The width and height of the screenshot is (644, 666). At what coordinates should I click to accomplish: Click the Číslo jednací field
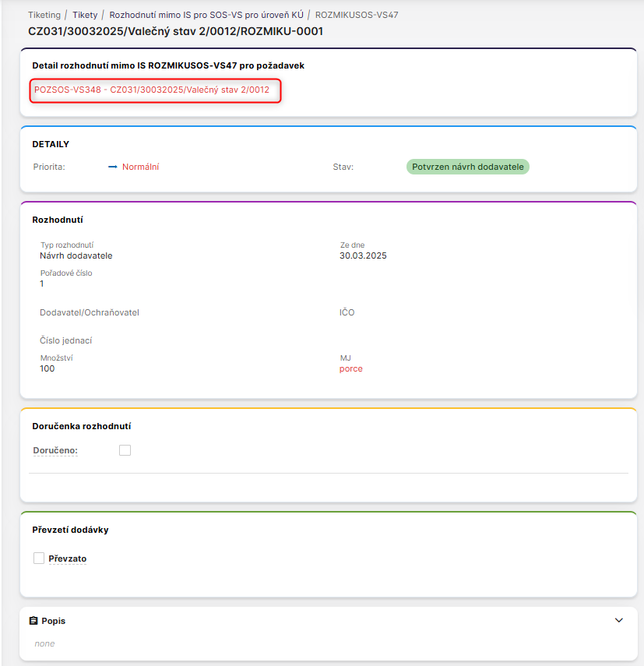point(66,340)
